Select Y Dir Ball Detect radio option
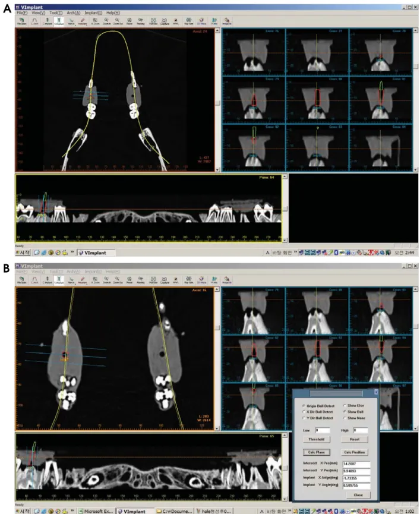 pyautogui.click(x=317, y=418)
